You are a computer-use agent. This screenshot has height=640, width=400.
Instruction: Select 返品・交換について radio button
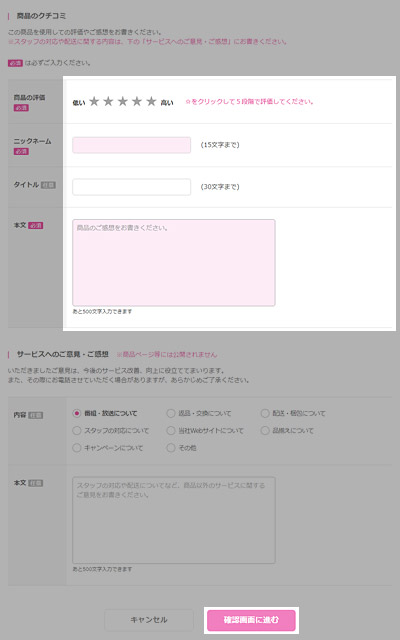point(171,413)
